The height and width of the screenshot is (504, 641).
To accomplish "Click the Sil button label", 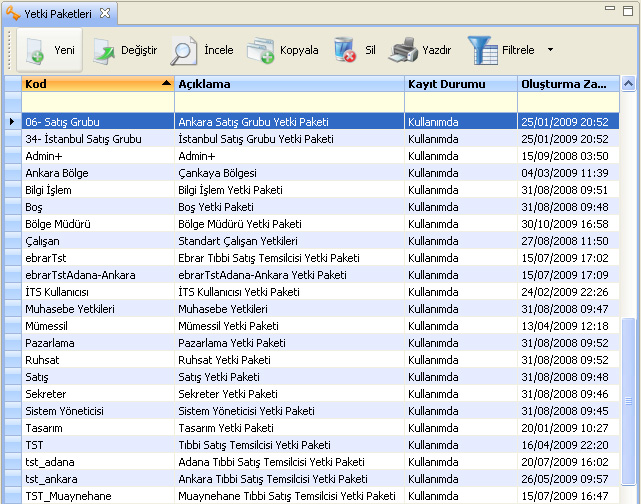I will click(370, 50).
